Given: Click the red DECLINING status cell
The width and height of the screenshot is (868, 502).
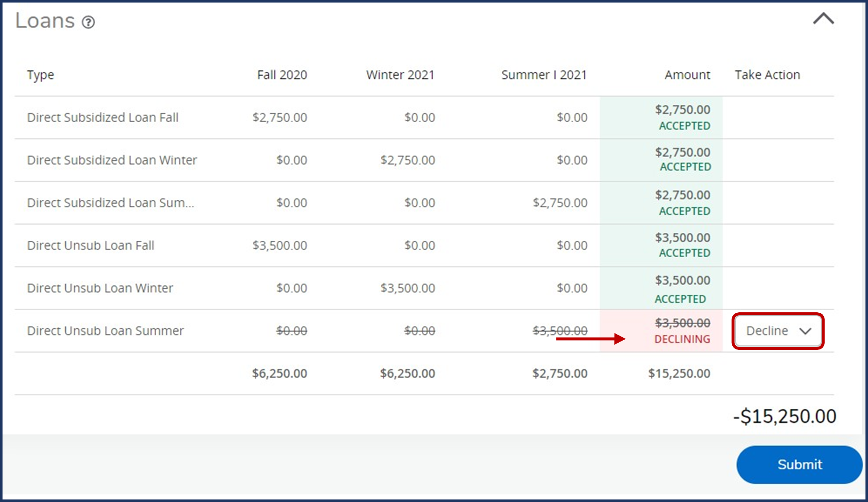Looking at the screenshot, I should point(682,339).
